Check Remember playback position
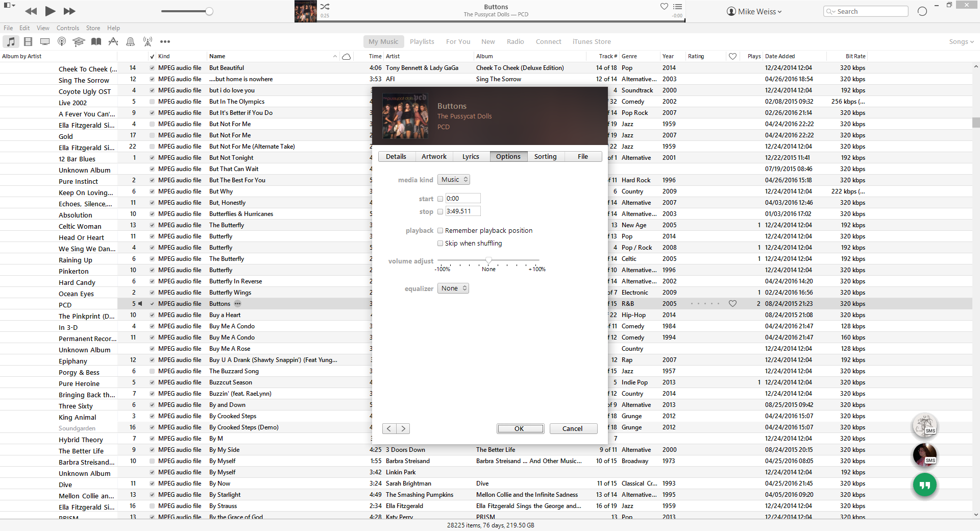The image size is (980, 531). (440, 231)
